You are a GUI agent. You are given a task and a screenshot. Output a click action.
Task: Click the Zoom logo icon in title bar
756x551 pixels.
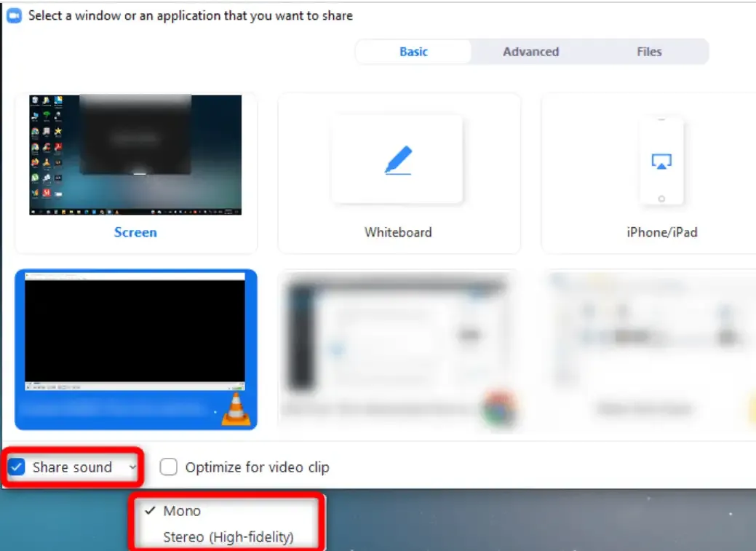(14, 15)
